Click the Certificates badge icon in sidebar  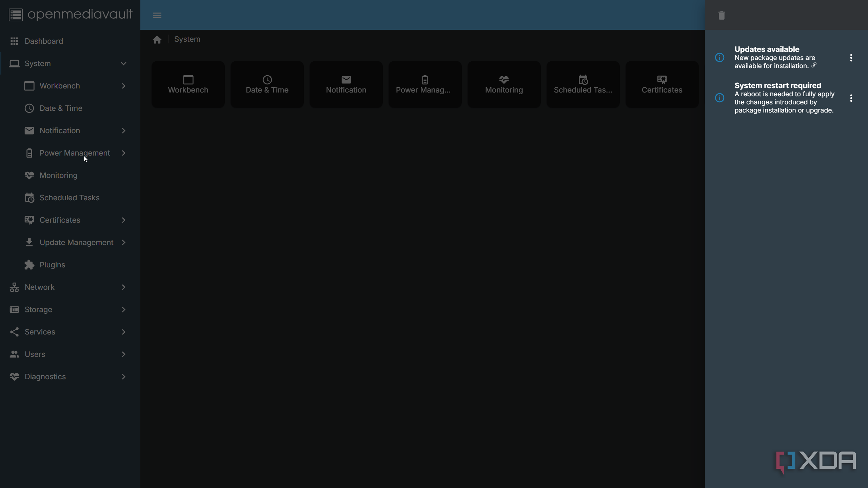click(29, 220)
